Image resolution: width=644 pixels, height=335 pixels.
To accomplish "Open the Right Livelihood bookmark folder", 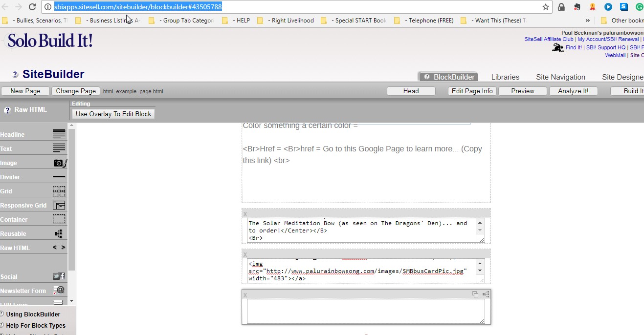I will point(286,21).
